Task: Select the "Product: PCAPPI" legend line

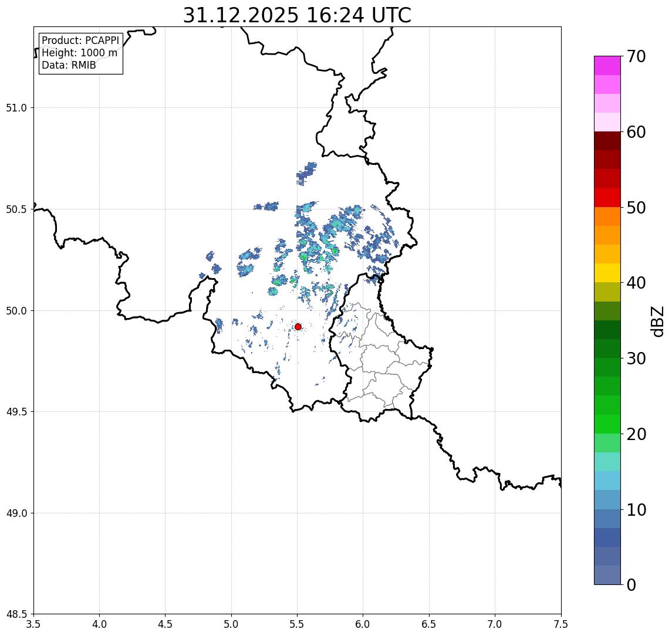Action: point(80,40)
